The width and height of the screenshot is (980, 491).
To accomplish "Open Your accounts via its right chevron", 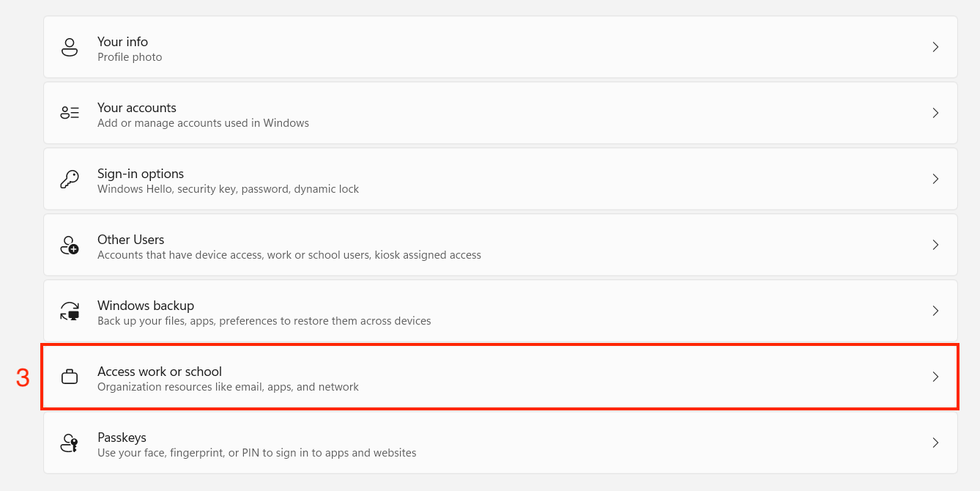I will (935, 113).
